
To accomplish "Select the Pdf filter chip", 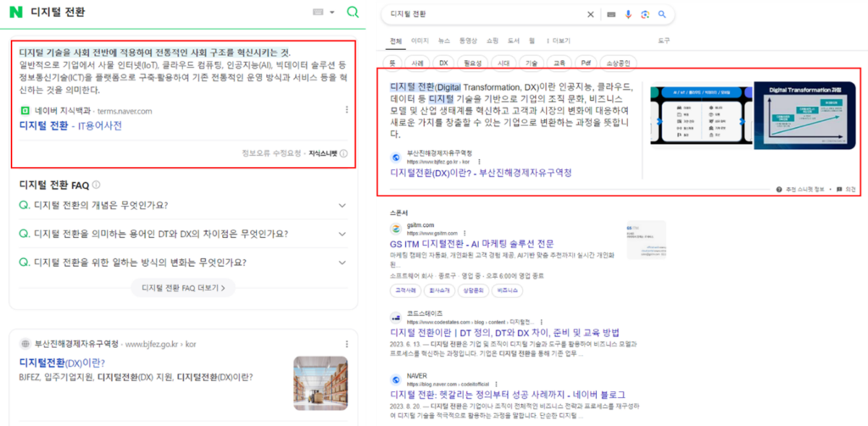I will [x=586, y=63].
